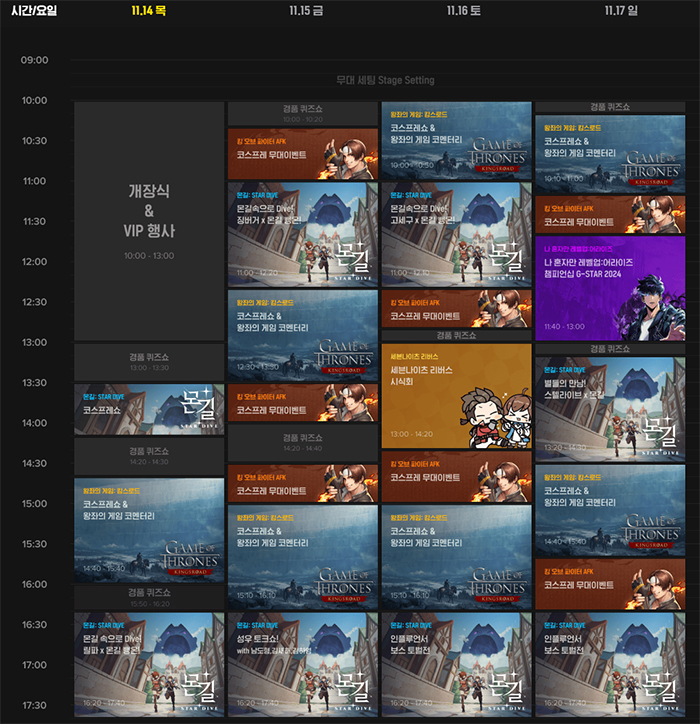
Task: Click the 13:30 time label
Action: tap(34, 383)
